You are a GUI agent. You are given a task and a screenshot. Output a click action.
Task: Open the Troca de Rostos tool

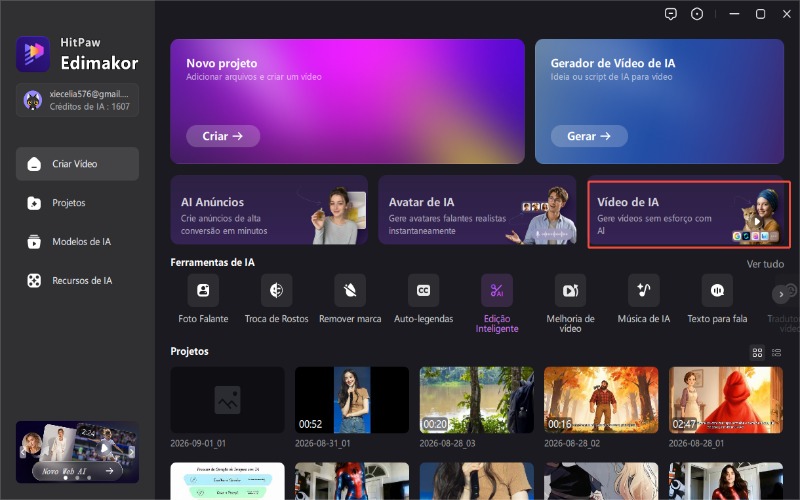(x=277, y=290)
